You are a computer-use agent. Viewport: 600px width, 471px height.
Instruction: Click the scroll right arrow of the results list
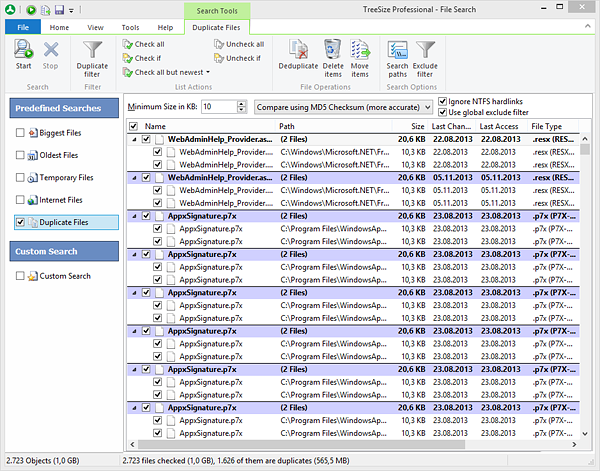[574, 444]
